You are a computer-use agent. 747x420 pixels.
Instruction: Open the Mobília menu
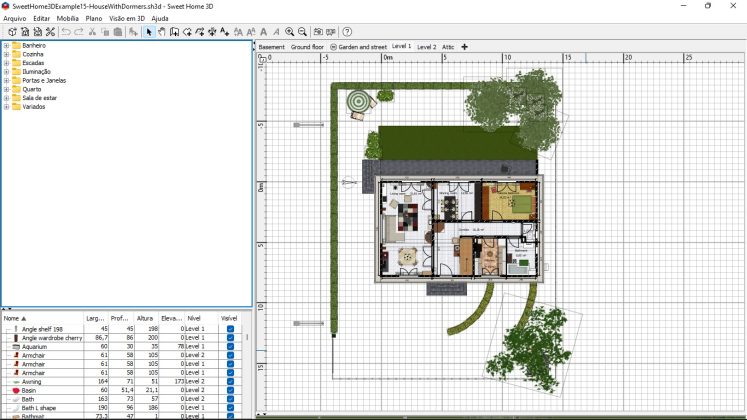coord(68,18)
